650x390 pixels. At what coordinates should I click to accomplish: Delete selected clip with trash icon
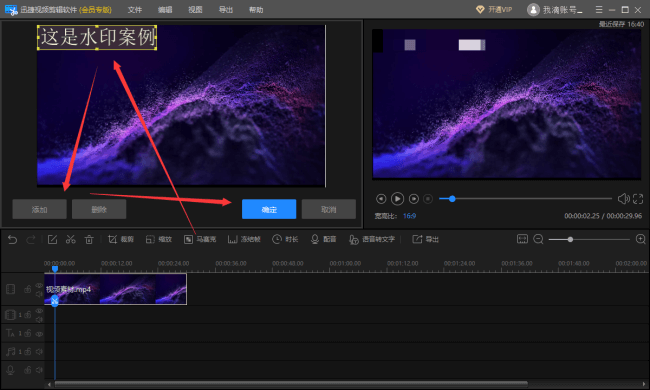(x=89, y=240)
